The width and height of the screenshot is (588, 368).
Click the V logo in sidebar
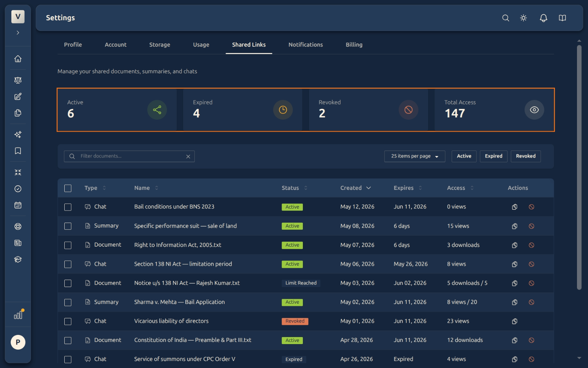tap(18, 17)
